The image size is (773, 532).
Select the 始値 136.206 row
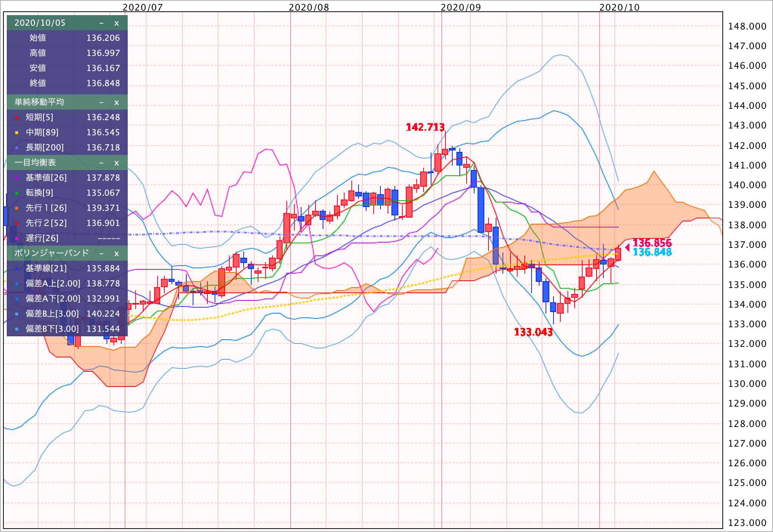(67, 38)
